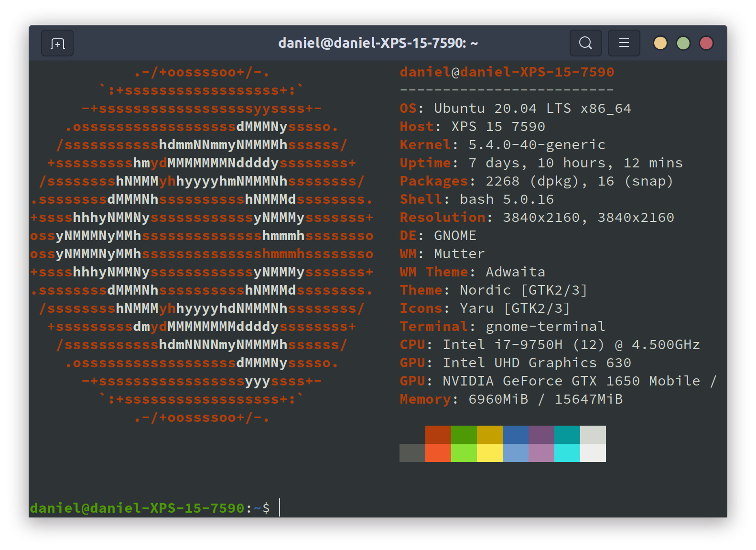Image resolution: width=756 pixels, height=550 pixels.
Task: Click the bright cyan color block
Action: click(567, 453)
